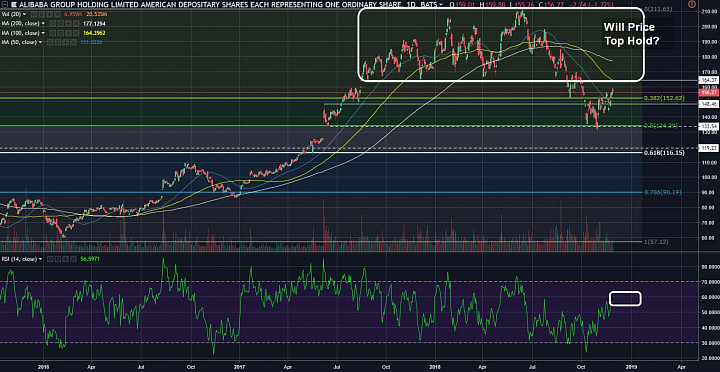The width and height of the screenshot is (720, 372).
Task: Click the orange alert clock icon at top right
Action: coord(692,4)
